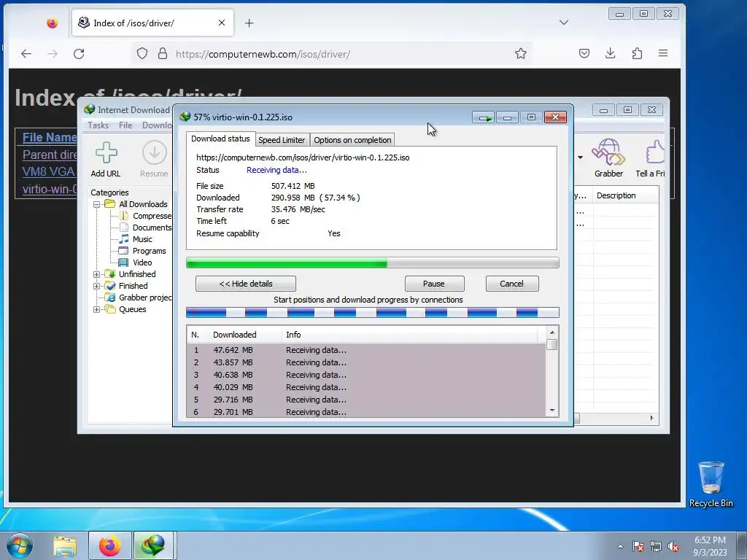747x560 pixels.
Task: Pause the virtio-win download
Action: (x=434, y=284)
